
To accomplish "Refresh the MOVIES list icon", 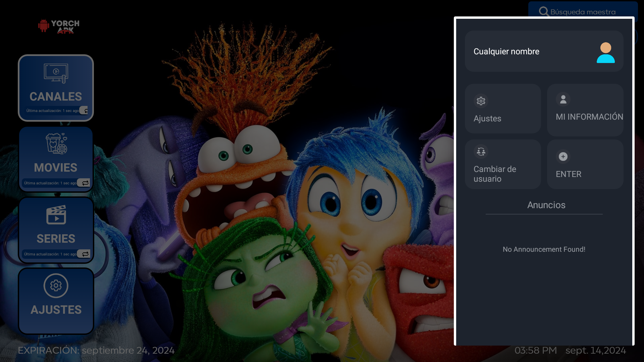I will 85,183.
